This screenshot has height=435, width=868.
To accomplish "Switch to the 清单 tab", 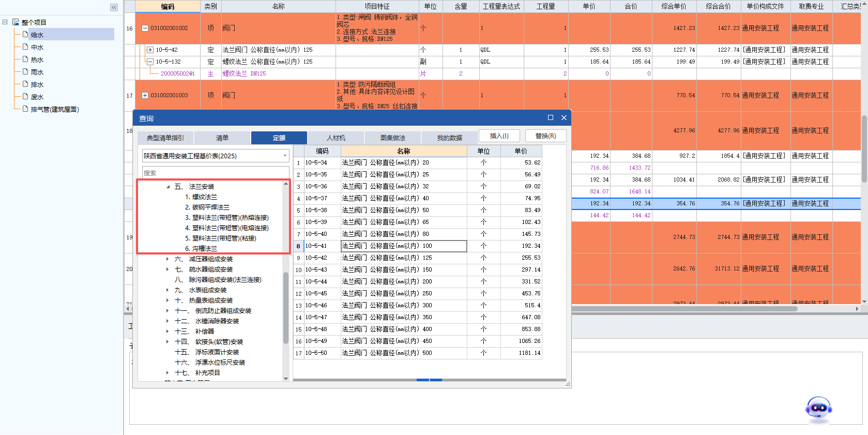I will point(222,138).
